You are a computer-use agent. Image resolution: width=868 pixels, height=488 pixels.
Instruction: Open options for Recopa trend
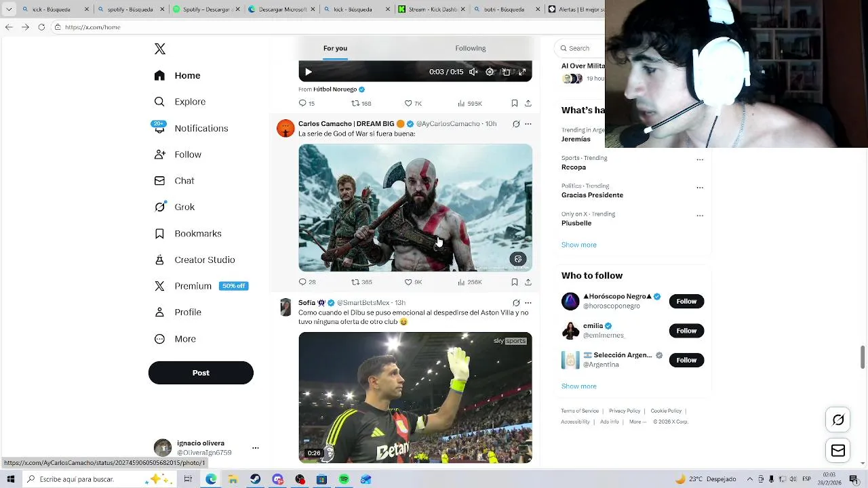pos(700,159)
